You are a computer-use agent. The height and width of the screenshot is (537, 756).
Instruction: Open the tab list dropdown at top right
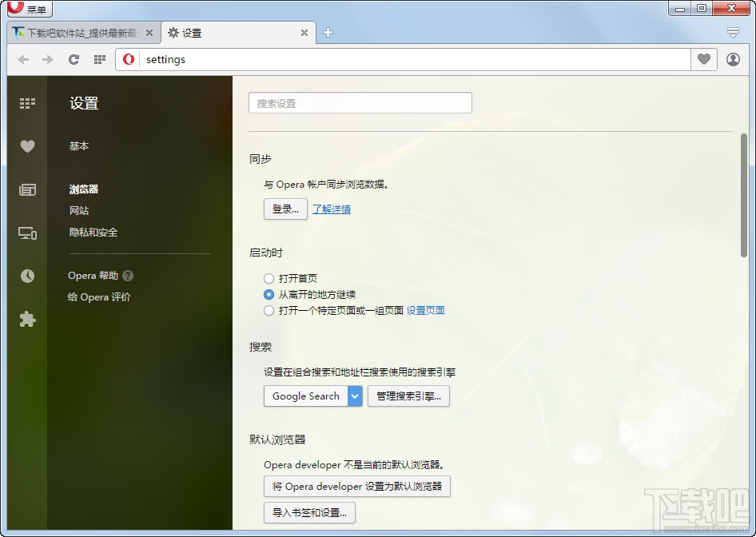[733, 32]
